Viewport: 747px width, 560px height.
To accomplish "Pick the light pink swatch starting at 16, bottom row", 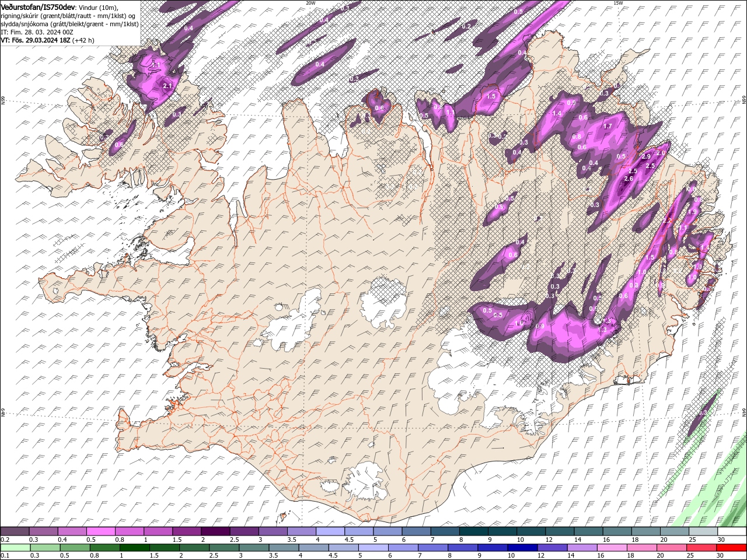I will click(x=611, y=548).
